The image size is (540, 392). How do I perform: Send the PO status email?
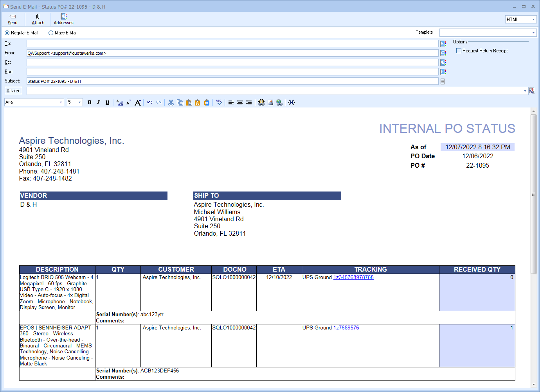13,19
